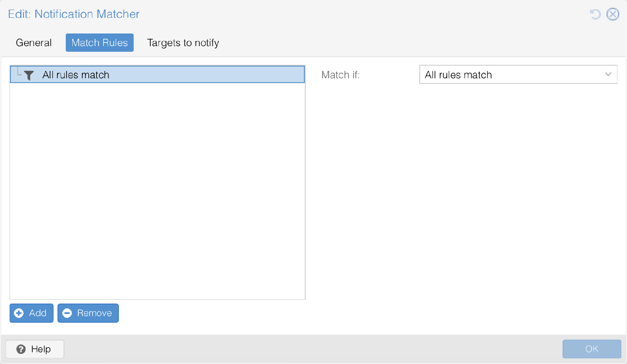Click the reset arrow icon in dialog header

coord(595,14)
